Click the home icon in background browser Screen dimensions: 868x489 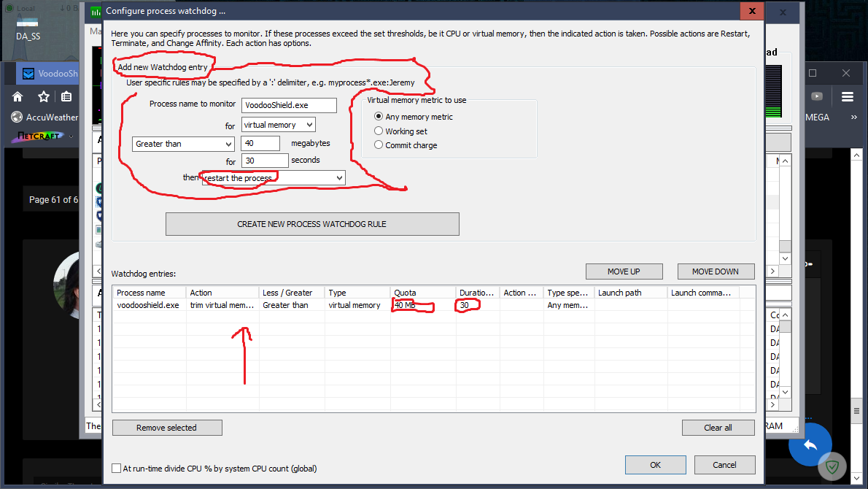click(x=18, y=97)
